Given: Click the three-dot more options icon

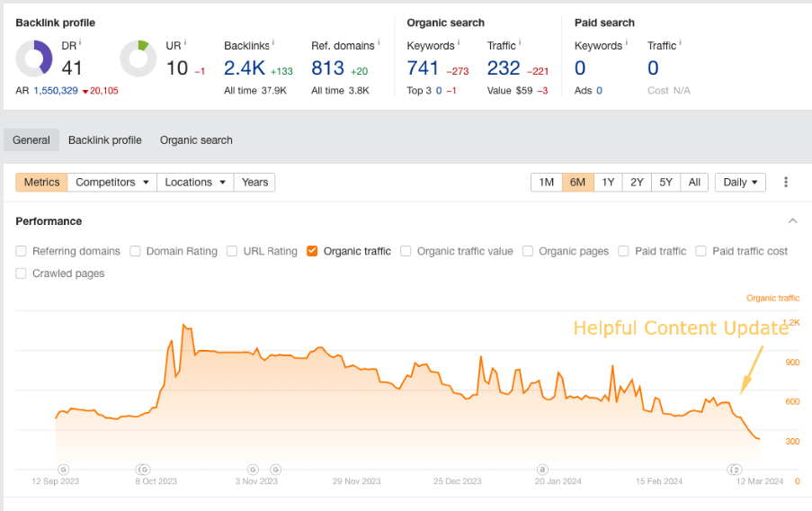Looking at the screenshot, I should tap(786, 182).
